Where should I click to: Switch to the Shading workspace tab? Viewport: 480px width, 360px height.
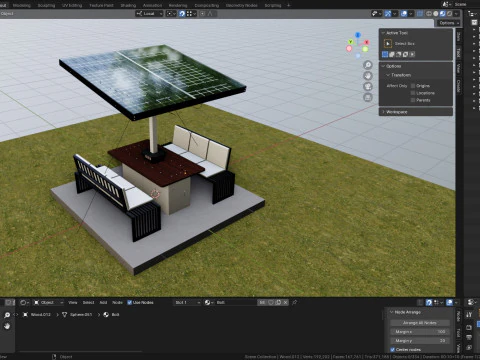(x=128, y=5)
